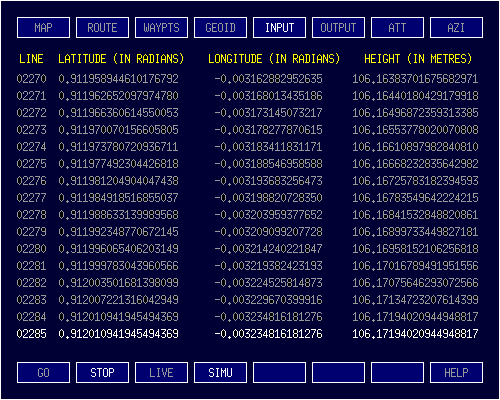Image resolution: width=500 pixels, height=400 pixels.
Task: Select line number 02270
Action: coord(31,79)
